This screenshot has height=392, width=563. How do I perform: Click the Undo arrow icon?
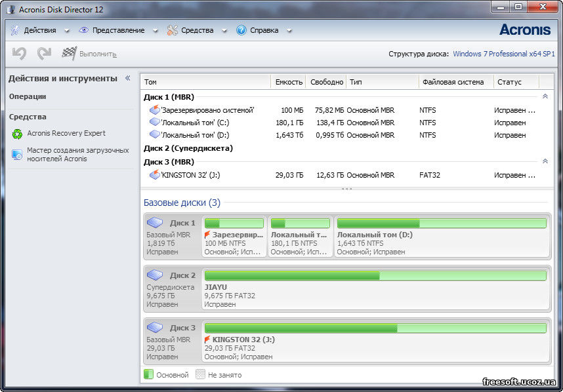(x=20, y=54)
